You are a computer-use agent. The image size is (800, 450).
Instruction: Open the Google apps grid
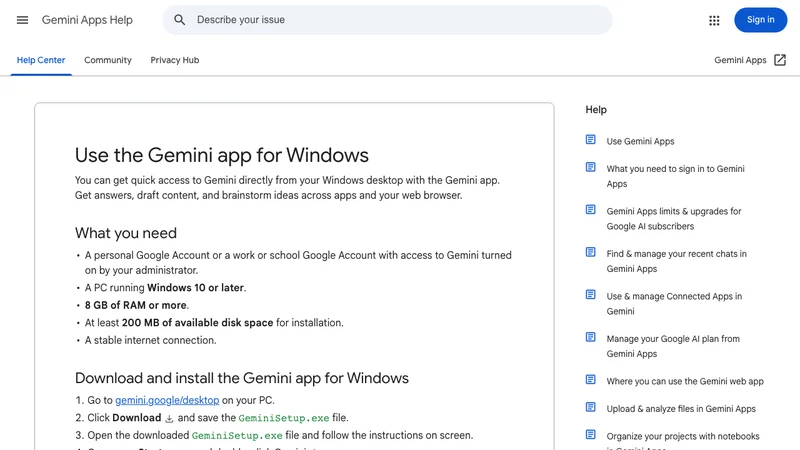click(714, 20)
